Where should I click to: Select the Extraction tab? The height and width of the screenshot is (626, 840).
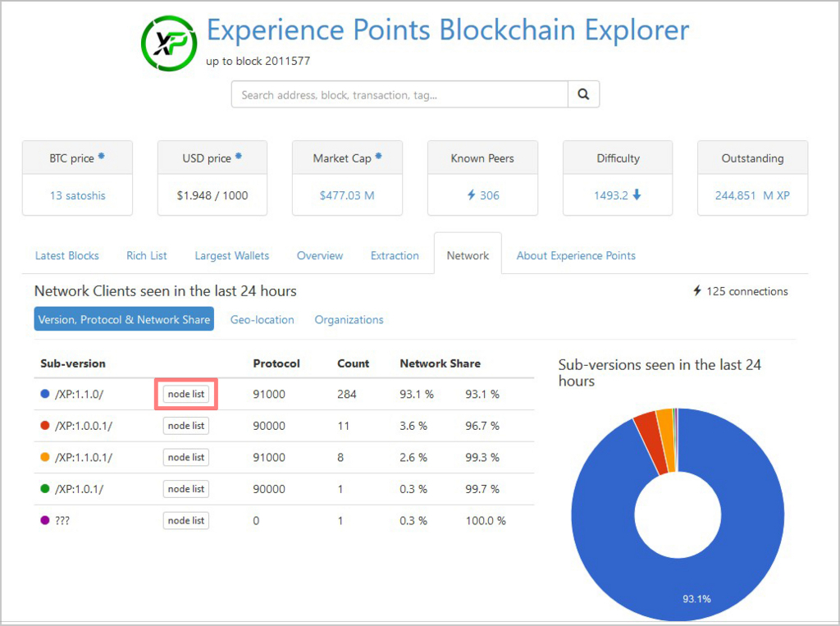tap(395, 256)
